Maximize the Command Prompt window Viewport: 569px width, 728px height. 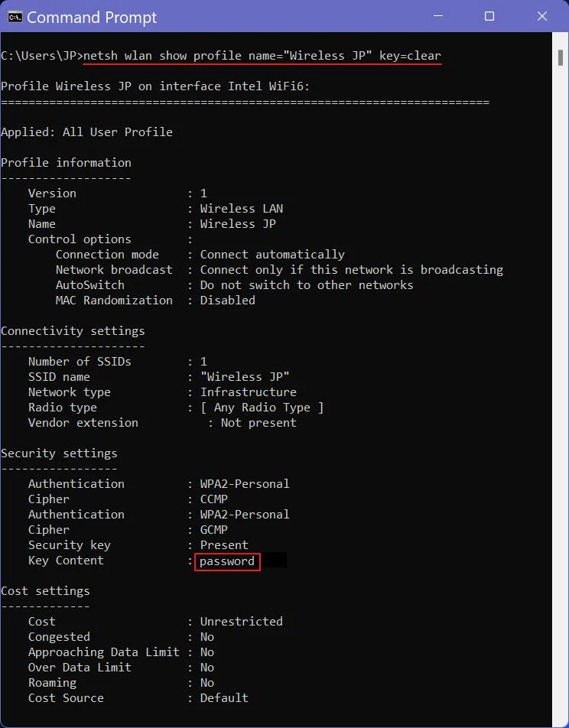(489, 16)
